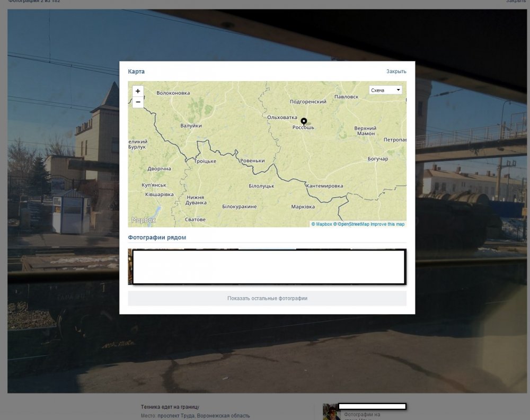Open the Mapbox attribution link
The width and height of the screenshot is (530, 420).
coord(323,224)
